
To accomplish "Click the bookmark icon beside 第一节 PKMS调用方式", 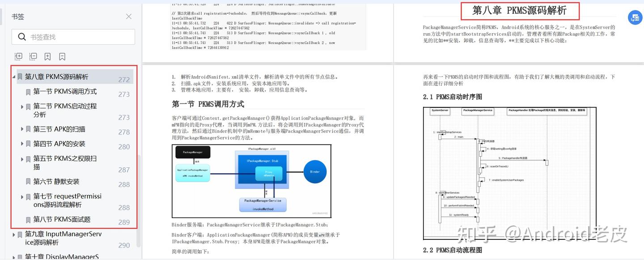I will (x=28, y=92).
